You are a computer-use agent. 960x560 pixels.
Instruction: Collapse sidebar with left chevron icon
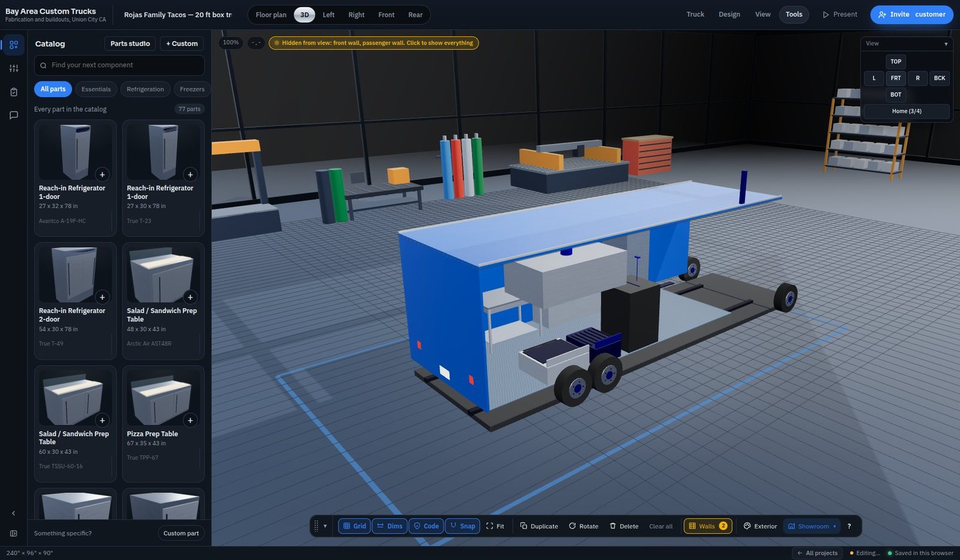[14, 513]
